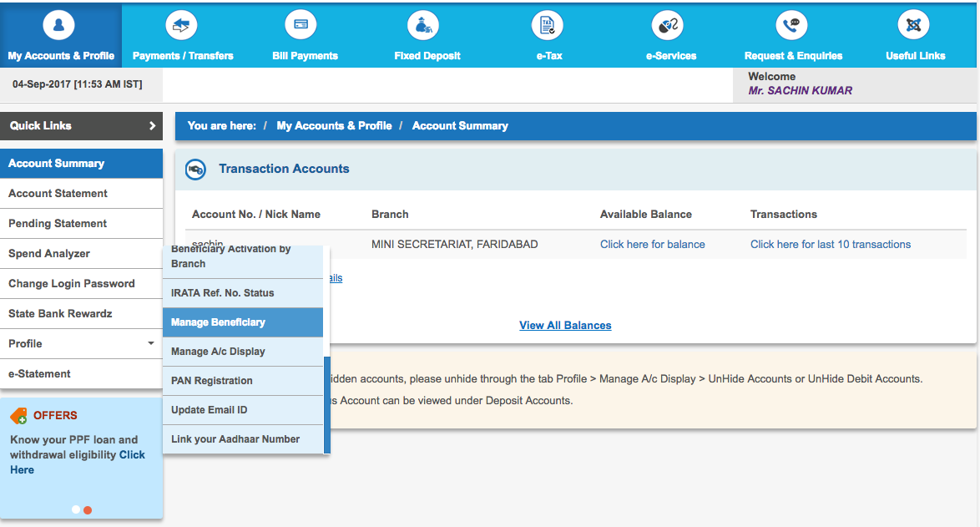Click the View All Balances link
This screenshot has width=980, height=527.
tap(565, 325)
